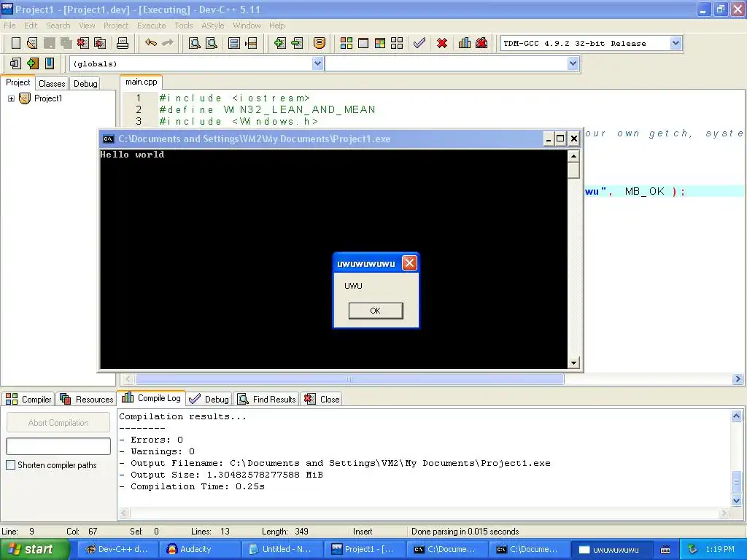
Task: Open the File menu
Action: [x=9, y=26]
